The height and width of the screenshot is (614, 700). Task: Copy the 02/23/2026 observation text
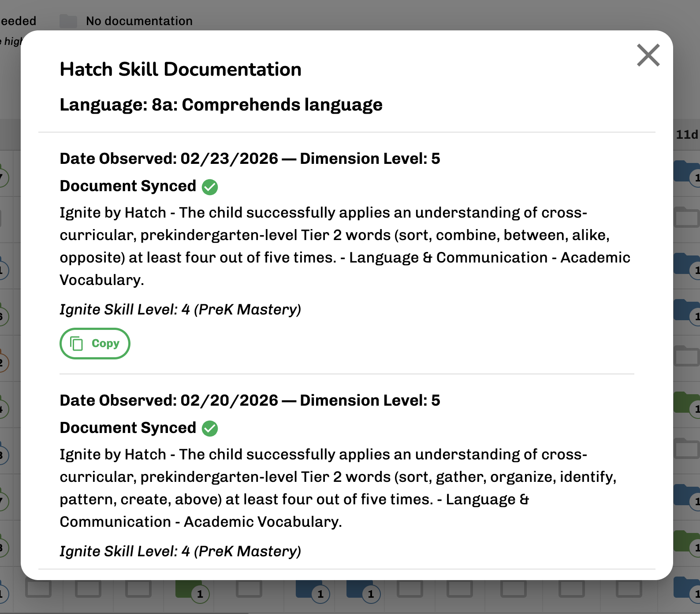point(95,344)
